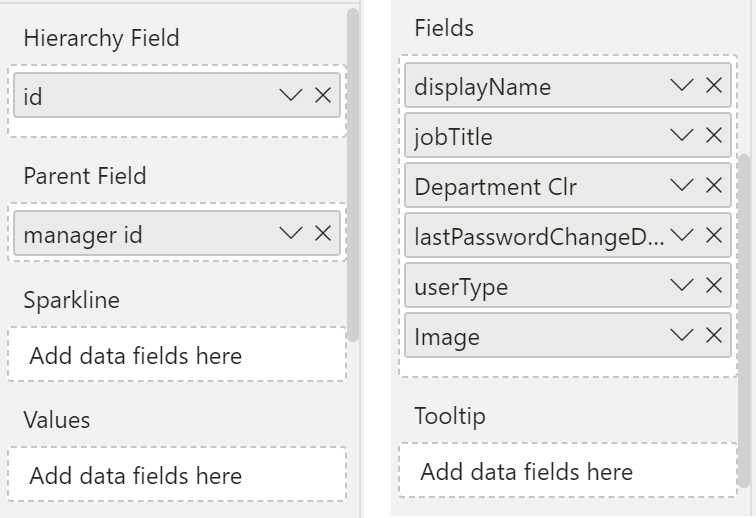The height and width of the screenshot is (518, 756).
Task: Open dropdown for id field
Action: (291, 95)
